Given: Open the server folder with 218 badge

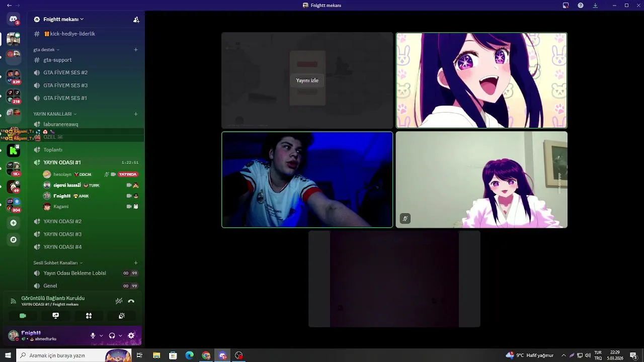Looking at the screenshot, I should click(14, 97).
